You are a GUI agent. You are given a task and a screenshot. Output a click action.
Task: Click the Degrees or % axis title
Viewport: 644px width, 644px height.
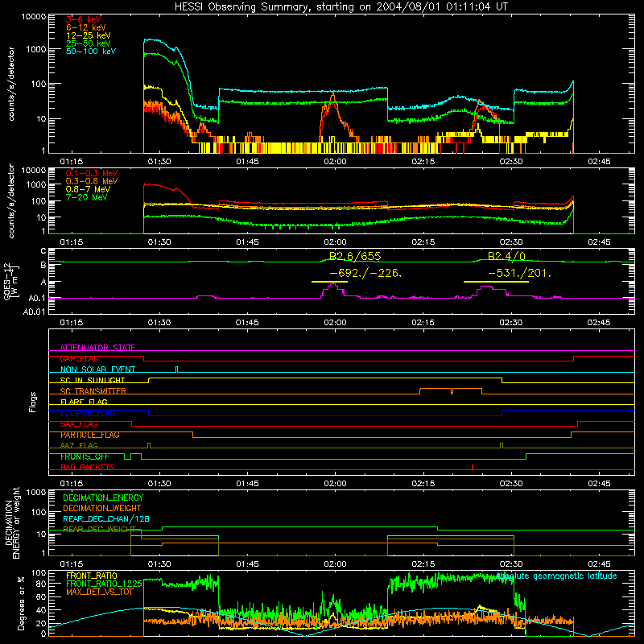21,603
